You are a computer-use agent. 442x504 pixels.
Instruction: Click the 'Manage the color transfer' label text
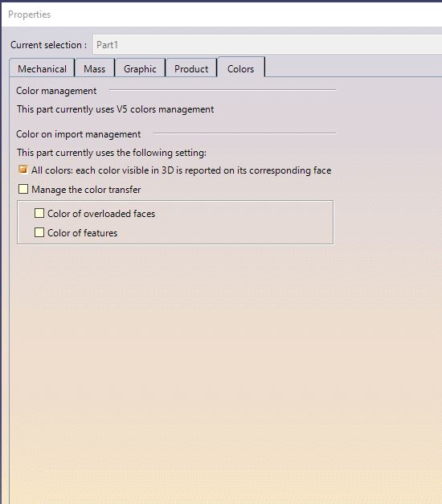point(86,190)
